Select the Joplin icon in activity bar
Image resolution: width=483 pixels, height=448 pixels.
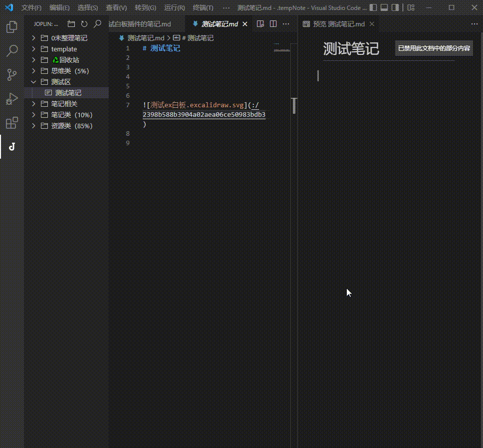point(11,147)
